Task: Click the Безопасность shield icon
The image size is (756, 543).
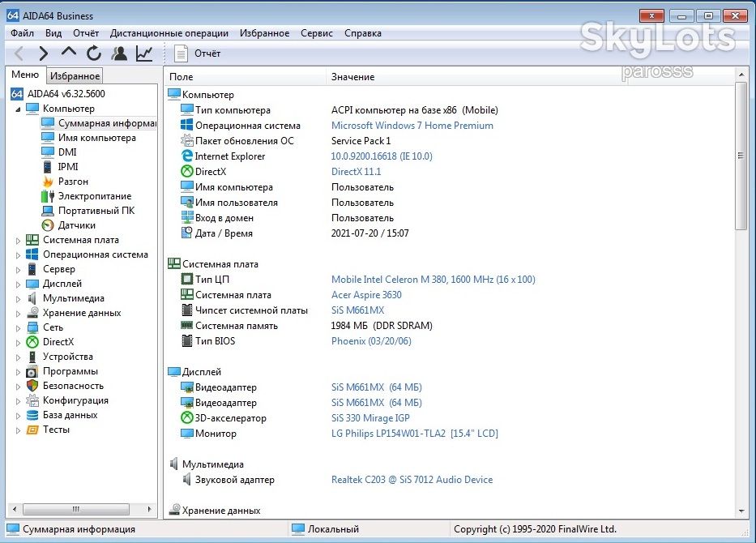Action: [32, 386]
